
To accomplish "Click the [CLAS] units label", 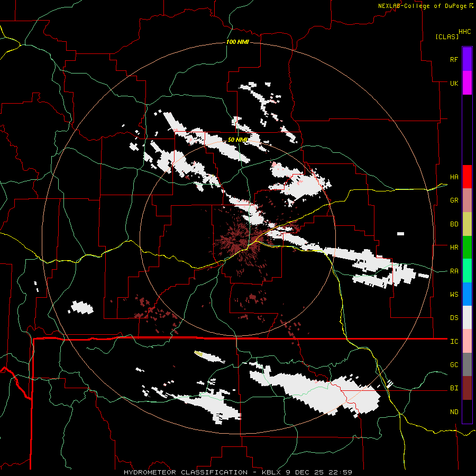I will coord(447,36).
